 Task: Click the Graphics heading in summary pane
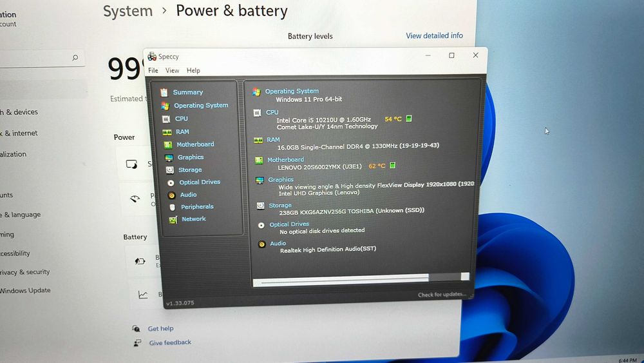coord(281,180)
